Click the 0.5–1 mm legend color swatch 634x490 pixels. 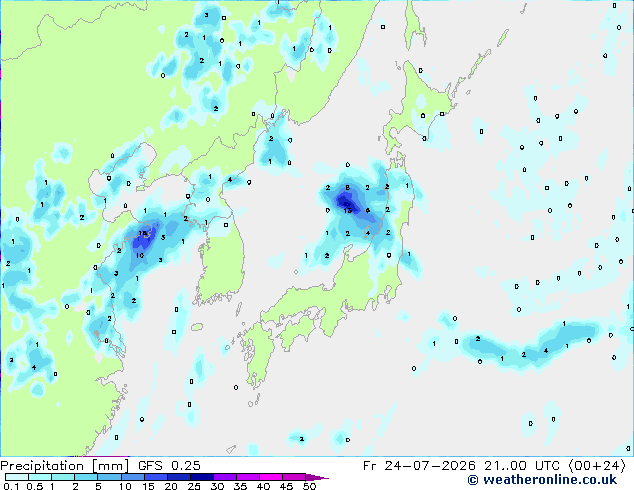tap(40, 477)
